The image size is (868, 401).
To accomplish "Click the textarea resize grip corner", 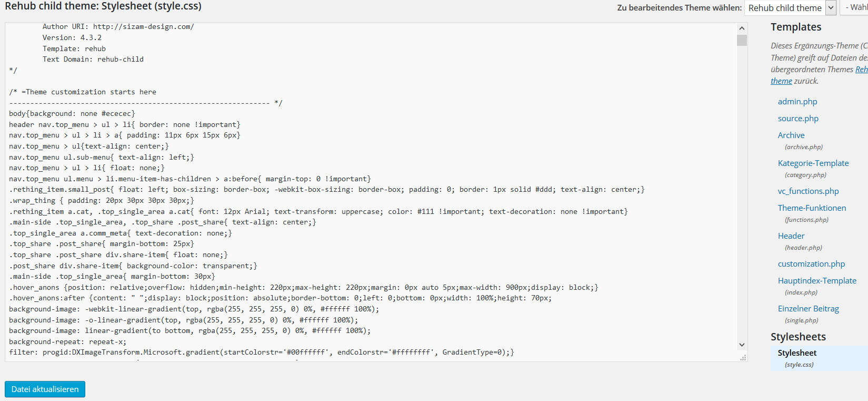I will tap(743, 357).
